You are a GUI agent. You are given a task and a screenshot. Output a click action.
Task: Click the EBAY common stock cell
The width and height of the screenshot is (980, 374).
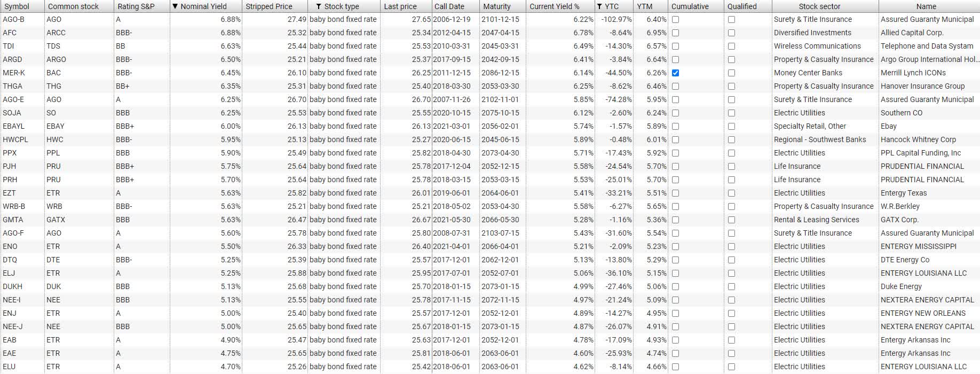pos(79,126)
